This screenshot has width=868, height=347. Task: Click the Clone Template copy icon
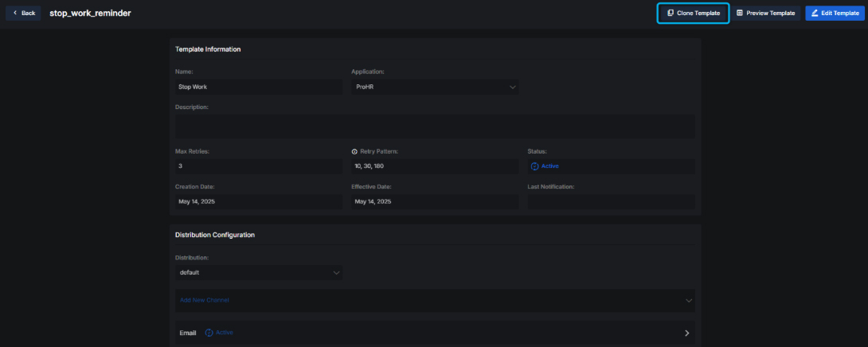[x=671, y=13]
